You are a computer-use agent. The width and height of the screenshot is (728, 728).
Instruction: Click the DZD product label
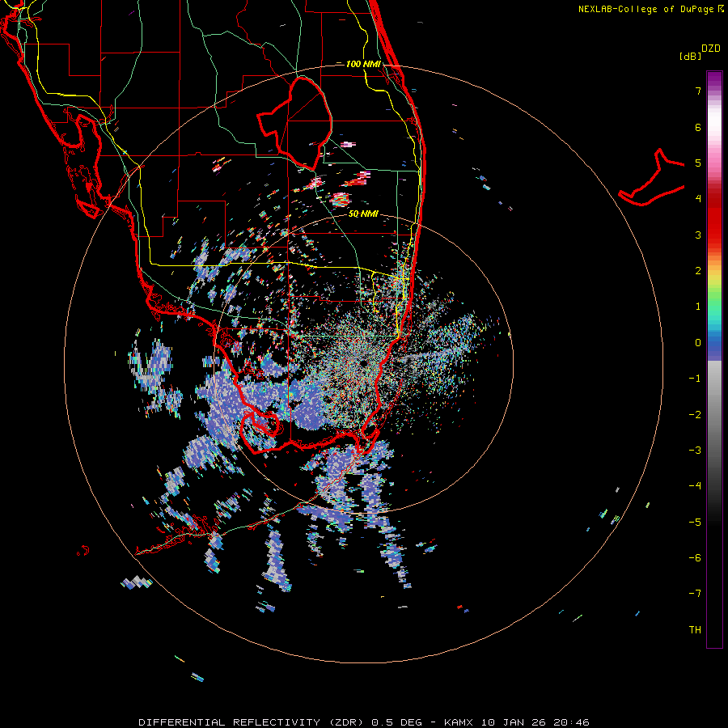pyautogui.click(x=711, y=49)
